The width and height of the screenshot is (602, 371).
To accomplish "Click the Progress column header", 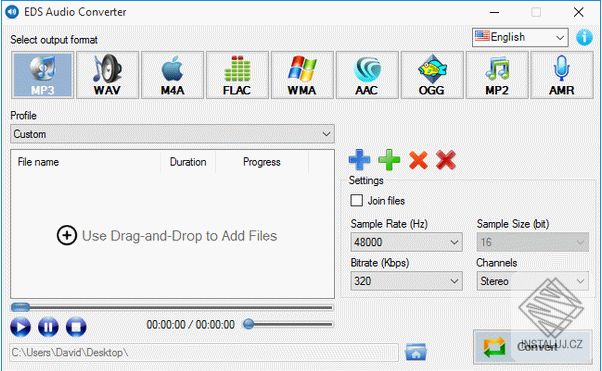I will pos(262,162).
